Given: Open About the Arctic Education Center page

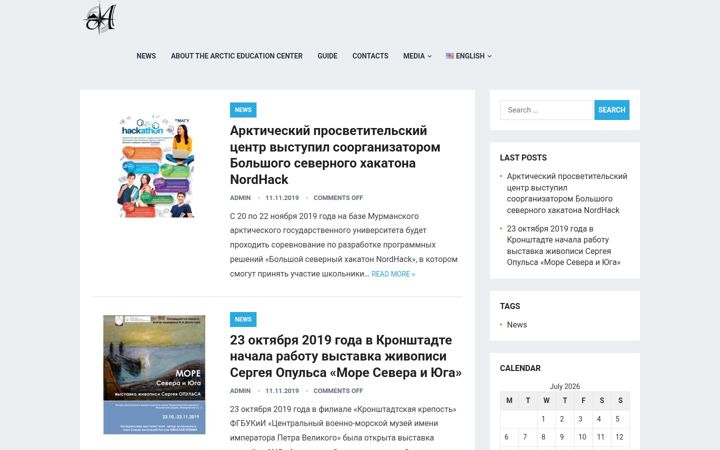Looking at the screenshot, I should click(x=236, y=56).
